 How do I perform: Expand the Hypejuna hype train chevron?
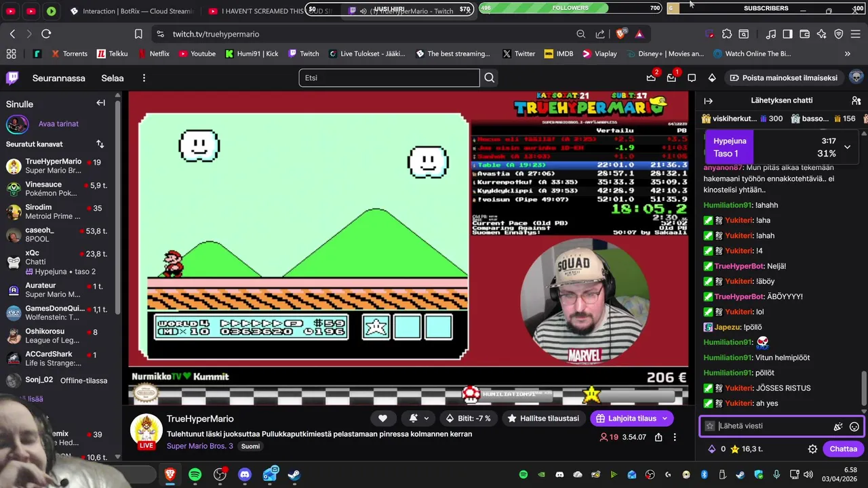[x=847, y=147]
